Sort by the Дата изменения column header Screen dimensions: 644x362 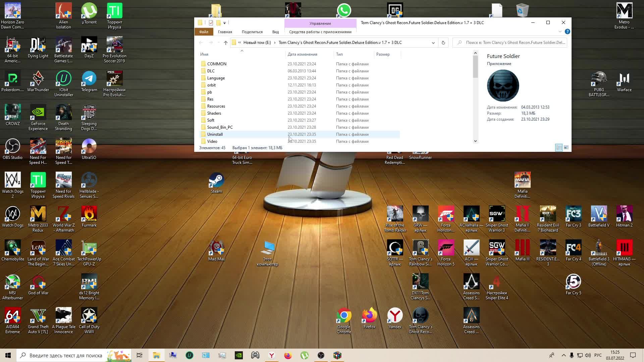(x=302, y=54)
